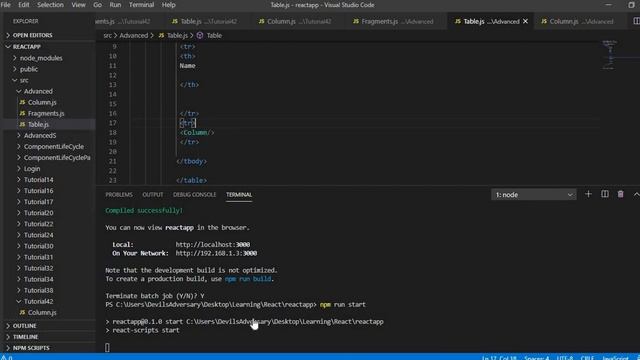Open the View menu
The image size is (640, 360).
coord(78,5)
